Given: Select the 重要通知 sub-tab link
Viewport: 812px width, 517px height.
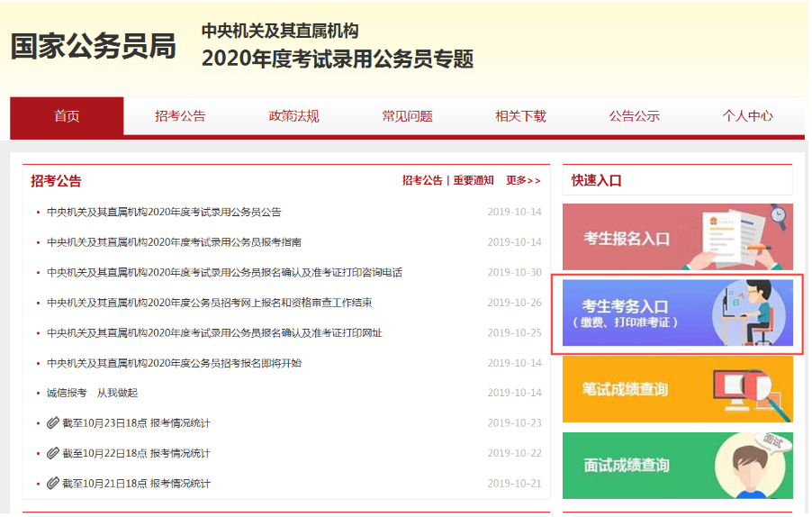Looking at the screenshot, I should point(474,180).
